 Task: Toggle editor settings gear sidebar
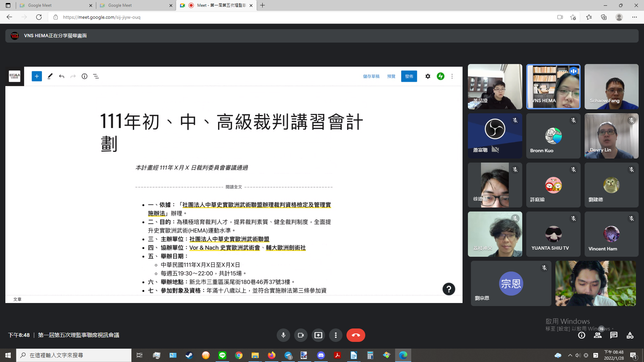(428, 76)
